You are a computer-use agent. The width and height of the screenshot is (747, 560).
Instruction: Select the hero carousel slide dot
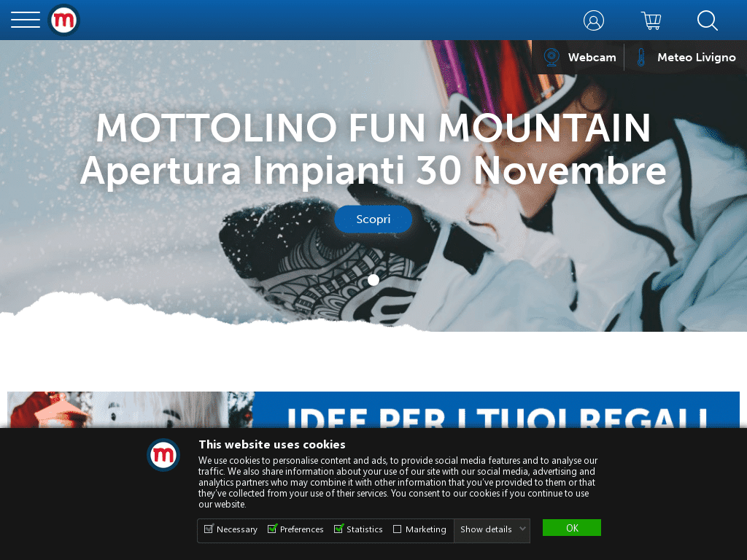tap(373, 280)
